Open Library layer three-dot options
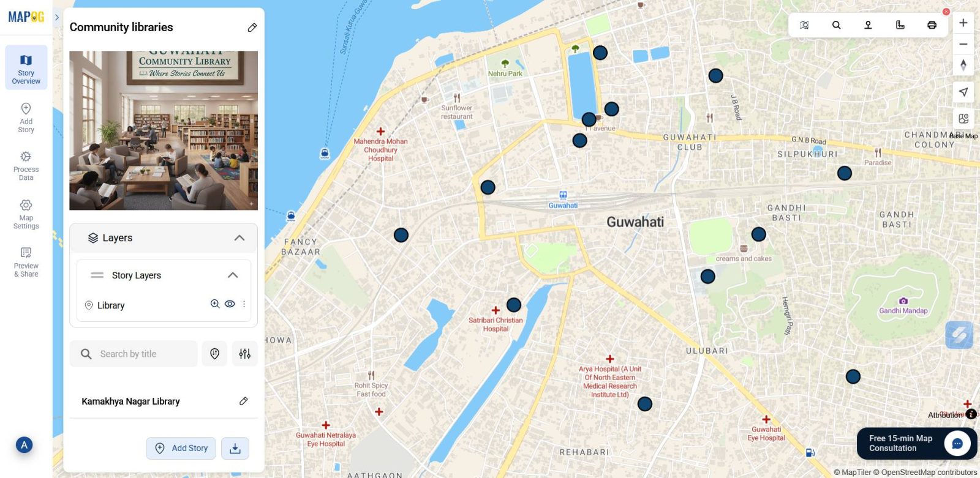This screenshot has height=478, width=980. pos(244,304)
